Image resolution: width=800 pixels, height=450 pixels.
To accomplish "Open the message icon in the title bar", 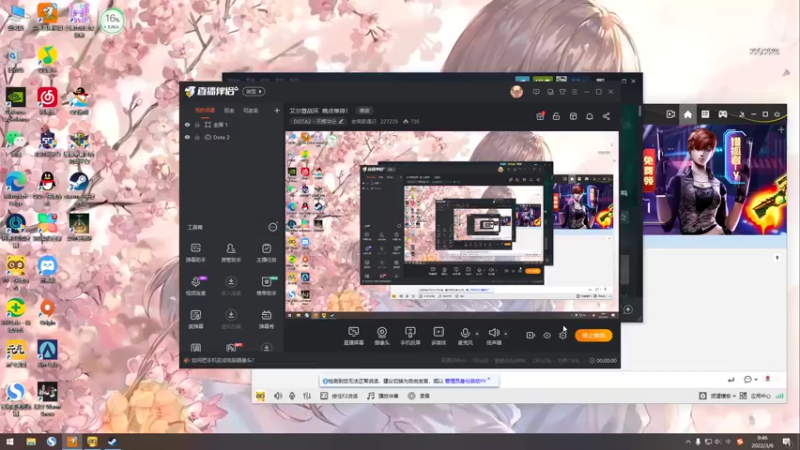I will click(x=536, y=92).
